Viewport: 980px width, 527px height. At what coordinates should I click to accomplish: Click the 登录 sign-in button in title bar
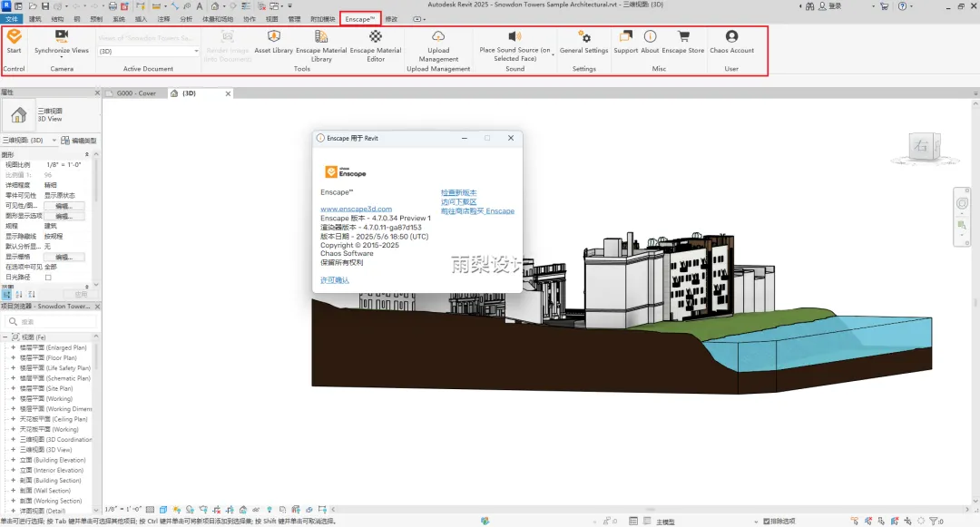click(x=830, y=6)
